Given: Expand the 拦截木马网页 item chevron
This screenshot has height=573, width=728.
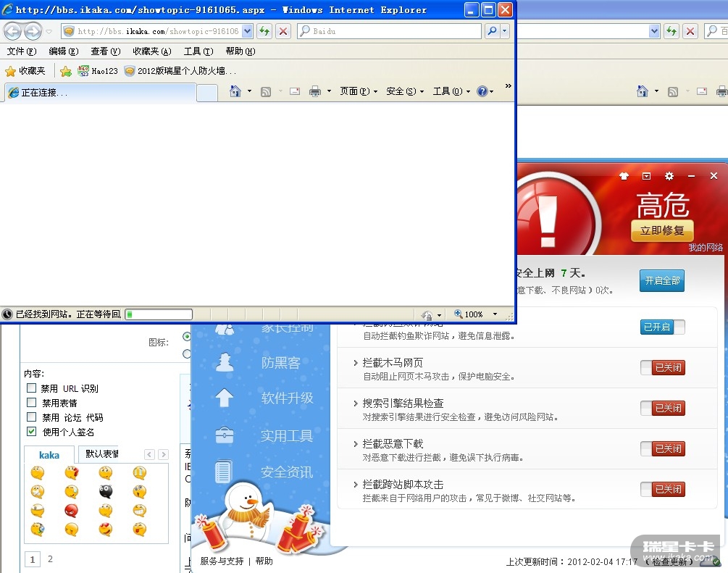Looking at the screenshot, I should click(x=355, y=363).
